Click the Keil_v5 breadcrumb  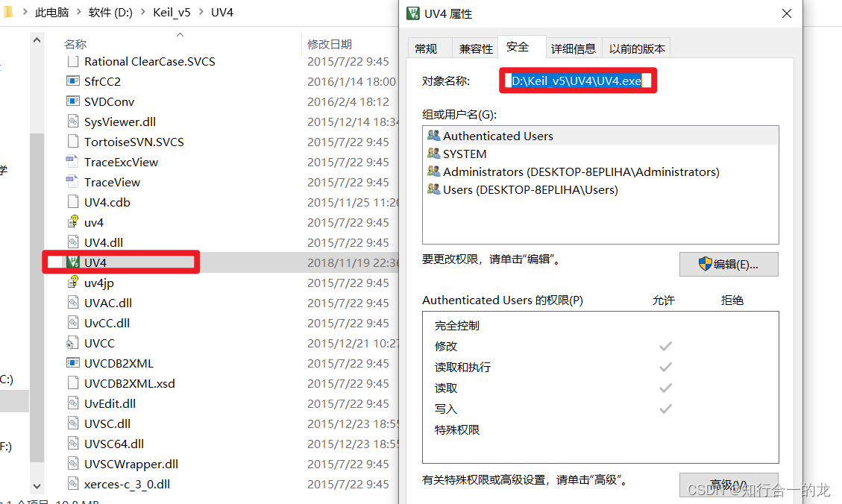pyautogui.click(x=172, y=13)
